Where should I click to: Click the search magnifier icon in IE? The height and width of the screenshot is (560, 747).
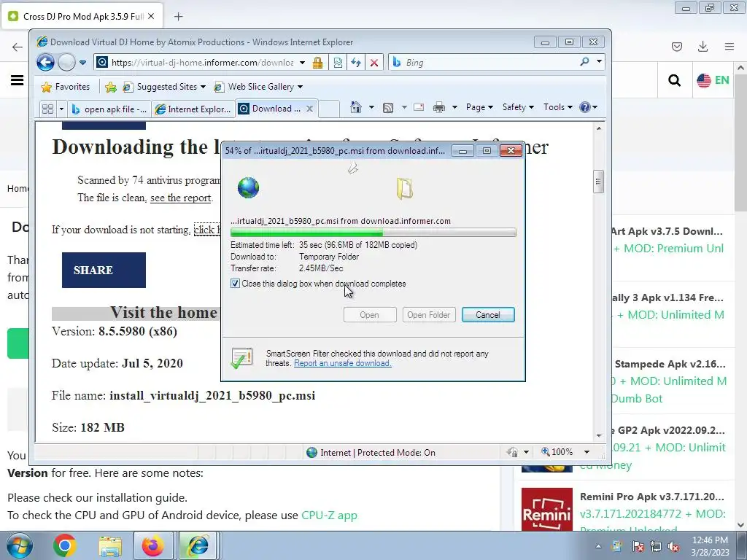584,62
